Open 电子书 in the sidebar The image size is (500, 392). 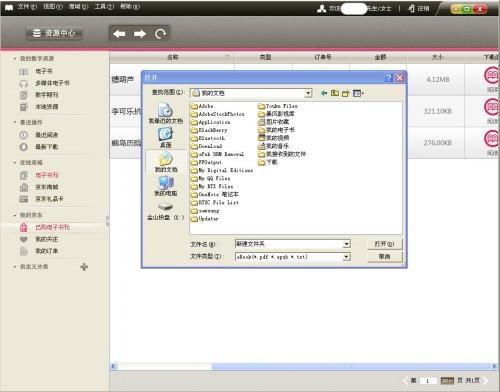(x=44, y=71)
